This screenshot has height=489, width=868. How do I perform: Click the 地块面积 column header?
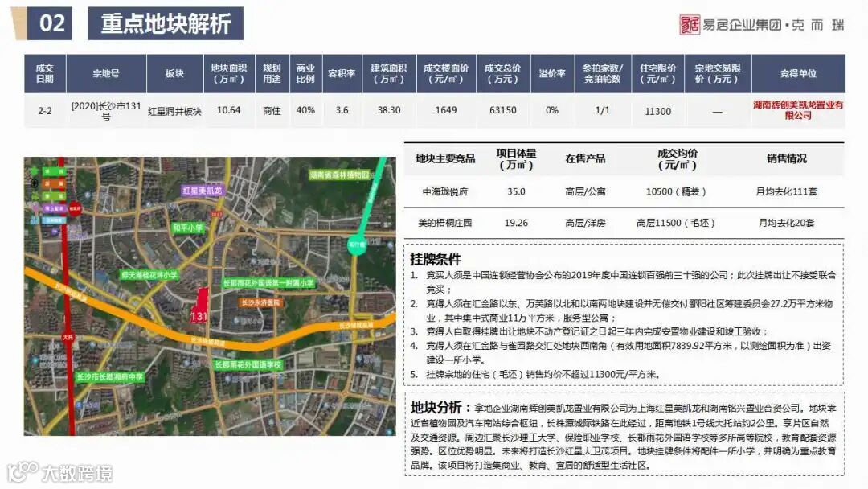(x=228, y=73)
